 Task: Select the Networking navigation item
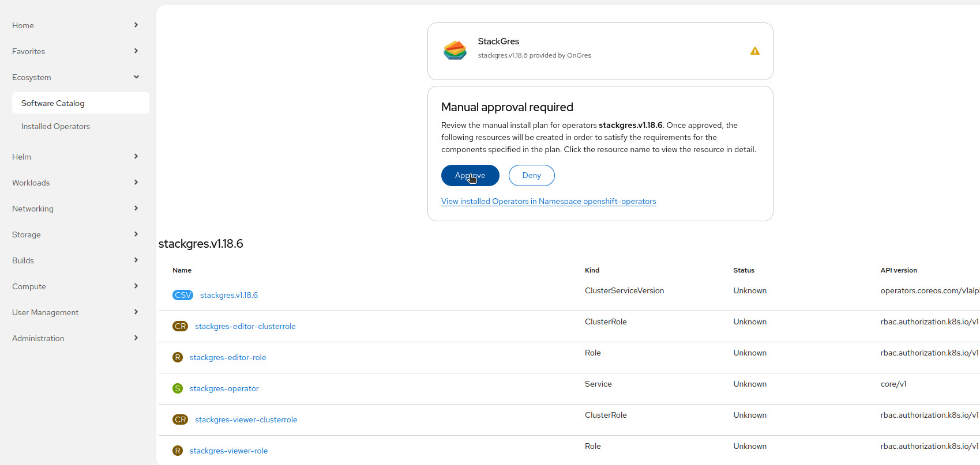click(x=33, y=209)
